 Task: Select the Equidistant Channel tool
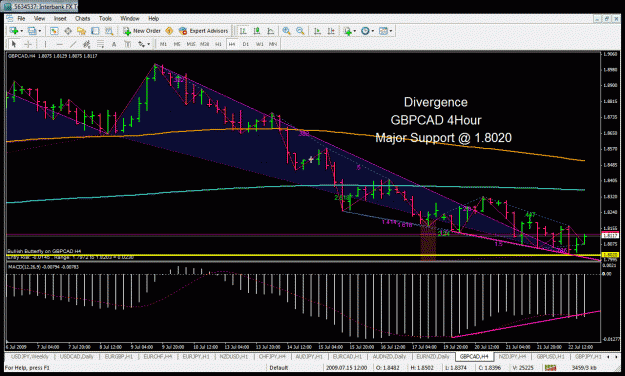click(x=86, y=44)
